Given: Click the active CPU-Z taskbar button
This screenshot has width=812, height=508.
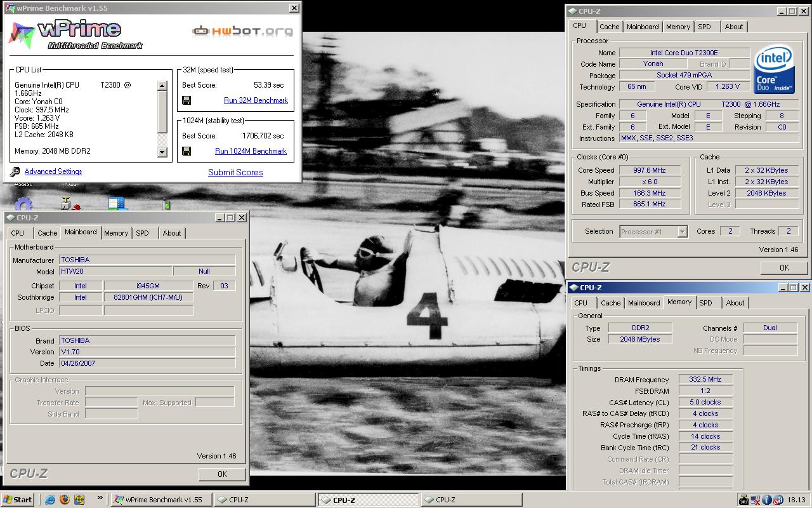Looking at the screenshot, I should [x=368, y=500].
